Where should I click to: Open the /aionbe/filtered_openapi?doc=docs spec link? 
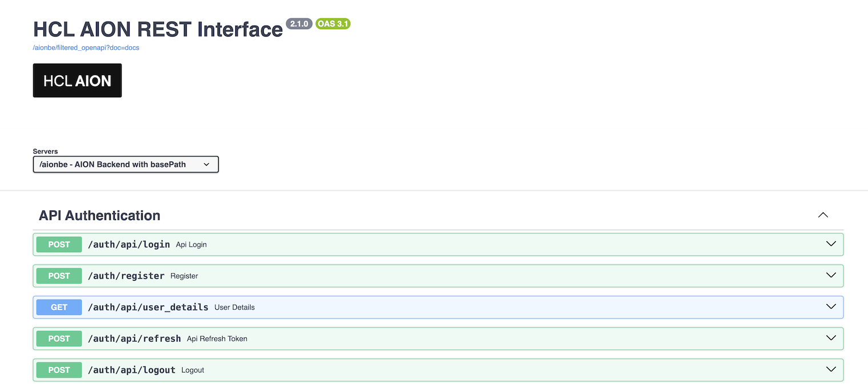click(x=86, y=48)
